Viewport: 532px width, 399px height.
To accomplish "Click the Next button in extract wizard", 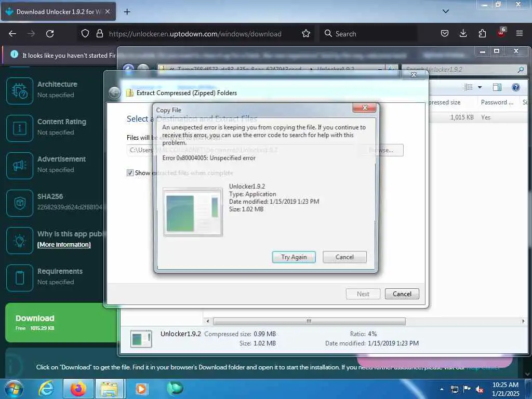I will click(363, 294).
